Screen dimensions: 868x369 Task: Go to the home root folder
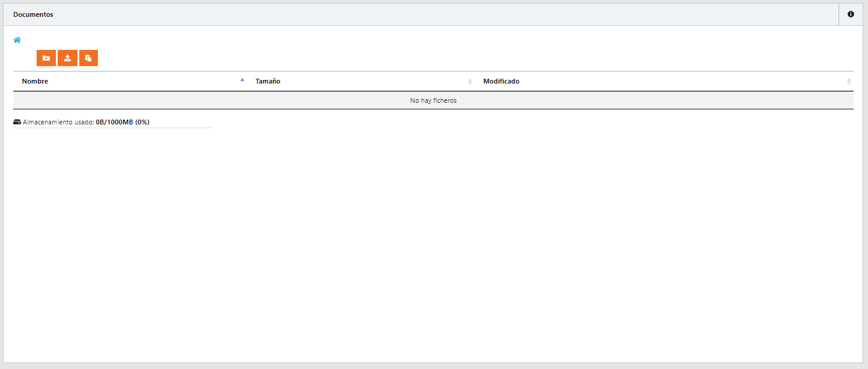click(17, 40)
